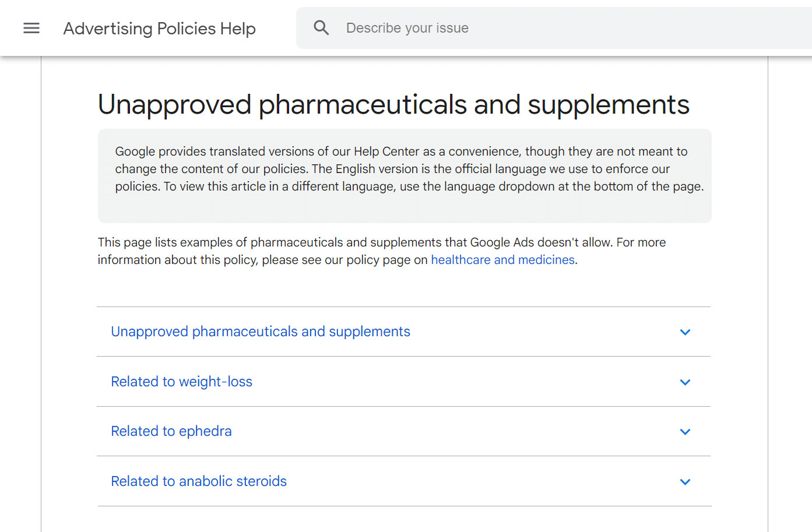Screen dimensions: 812x532
Task: Expand the 'Related to weight-loss' section title
Action: pos(181,382)
